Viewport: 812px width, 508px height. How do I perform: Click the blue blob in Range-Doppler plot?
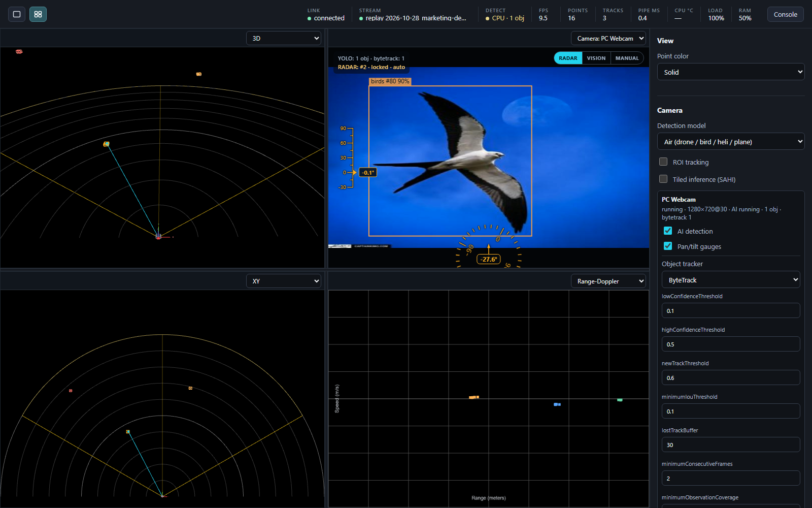[557, 404]
